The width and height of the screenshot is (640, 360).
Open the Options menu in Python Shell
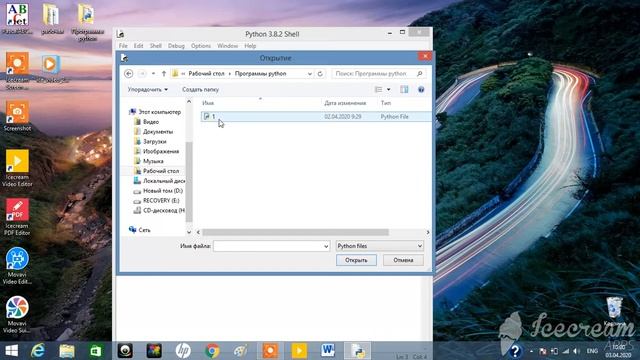[x=201, y=46]
